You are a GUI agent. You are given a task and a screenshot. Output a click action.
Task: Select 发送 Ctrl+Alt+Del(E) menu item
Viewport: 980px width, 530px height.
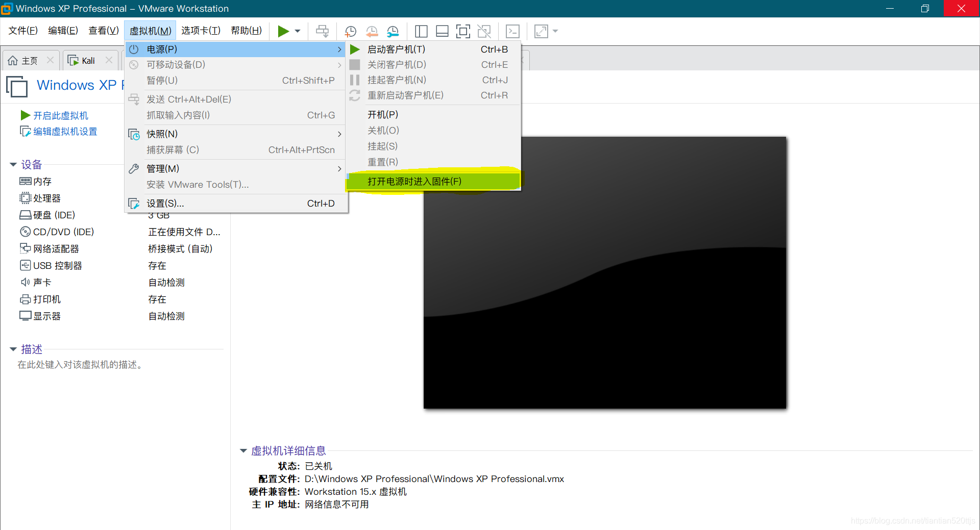point(235,99)
